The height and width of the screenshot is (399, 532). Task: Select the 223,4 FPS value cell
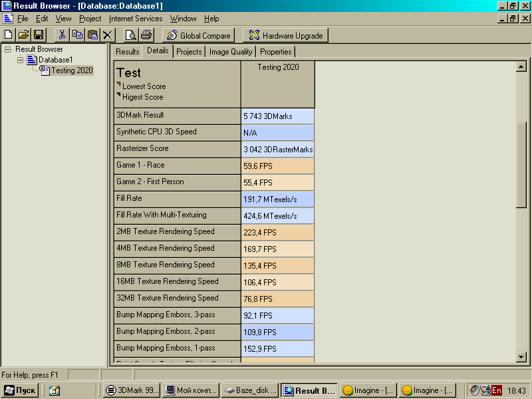(277, 233)
